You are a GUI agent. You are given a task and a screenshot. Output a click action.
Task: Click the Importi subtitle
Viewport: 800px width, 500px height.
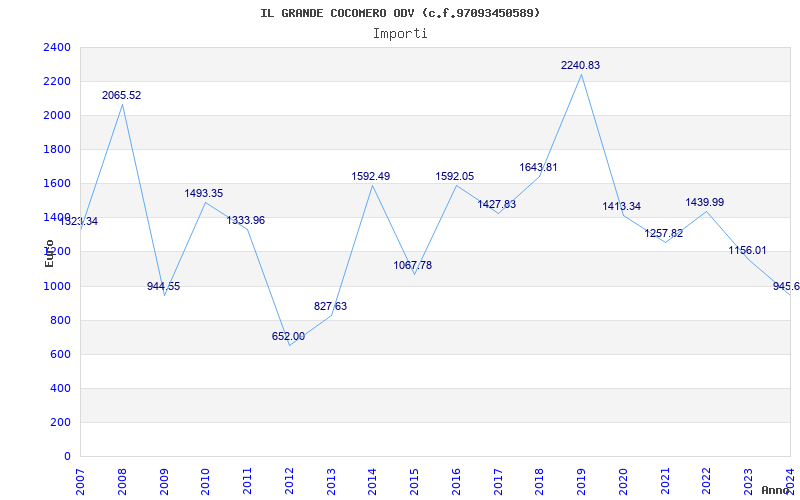tap(400, 34)
